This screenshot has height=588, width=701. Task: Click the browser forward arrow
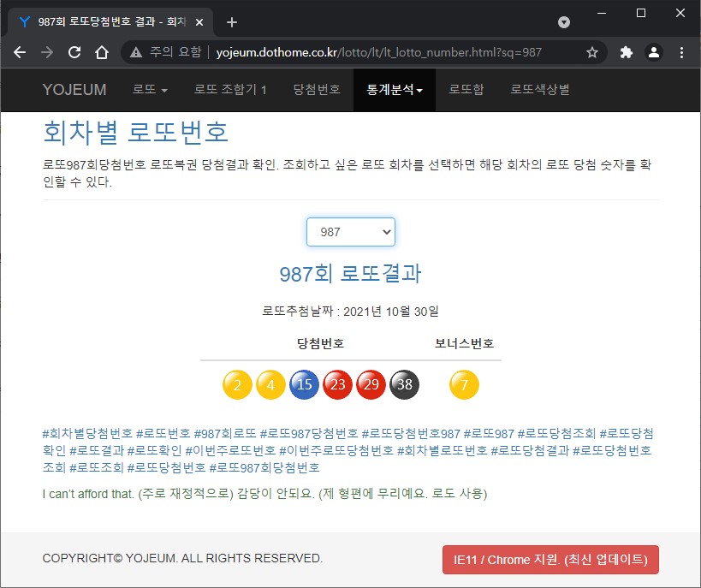pyautogui.click(x=47, y=53)
